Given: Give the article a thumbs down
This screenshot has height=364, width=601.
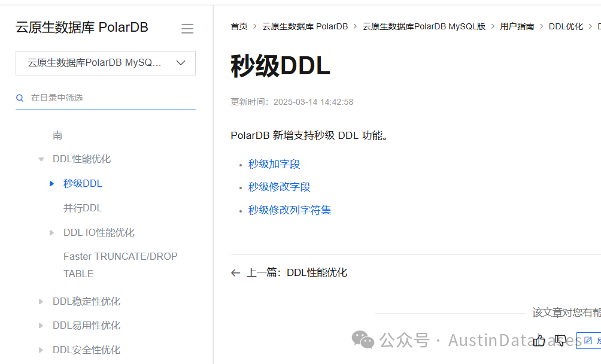Looking at the screenshot, I should pyautogui.click(x=560, y=340).
